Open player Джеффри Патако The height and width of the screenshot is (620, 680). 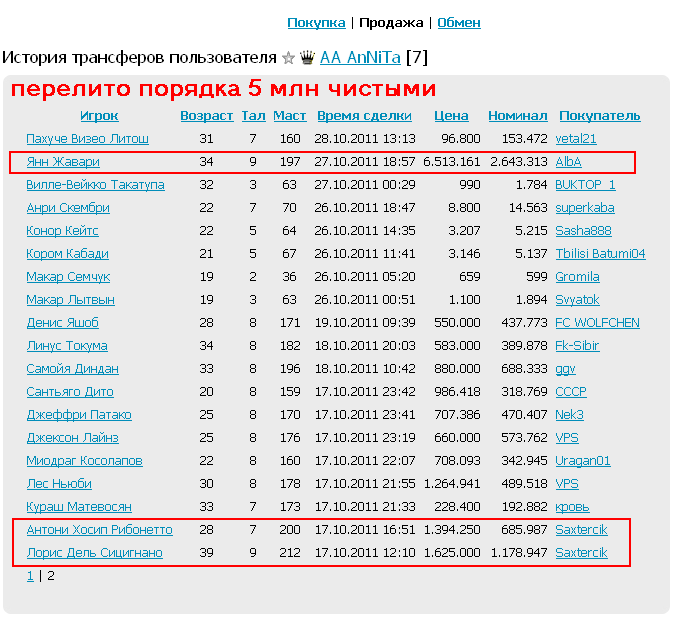click(79, 414)
